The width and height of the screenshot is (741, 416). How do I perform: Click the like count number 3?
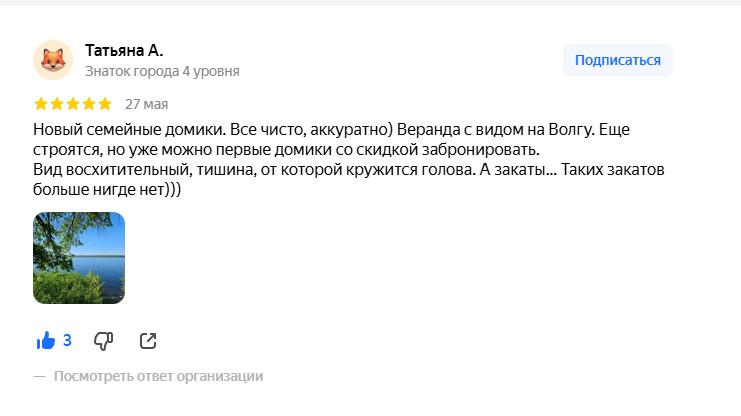point(67,340)
